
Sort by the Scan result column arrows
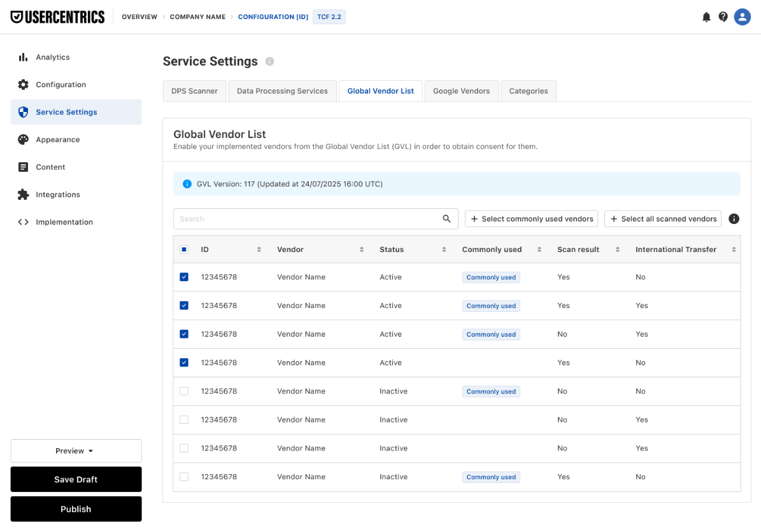(617, 249)
